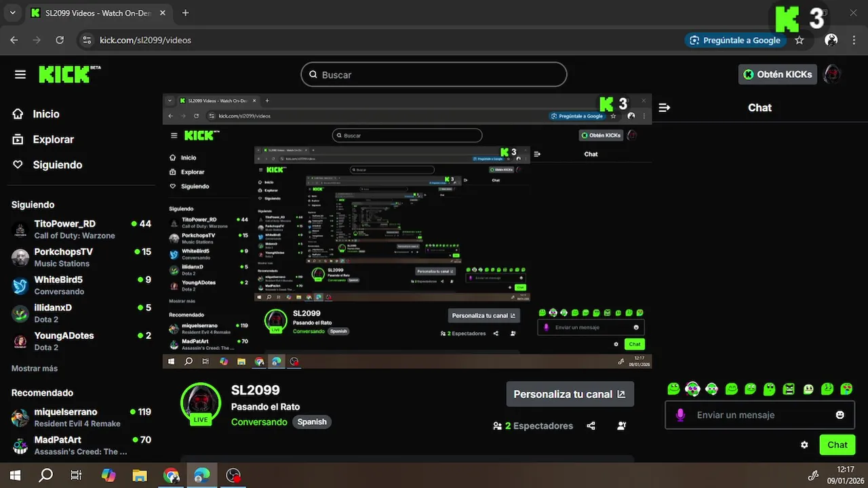
Task: Bookmark this page with the star icon
Action: [x=800, y=40]
